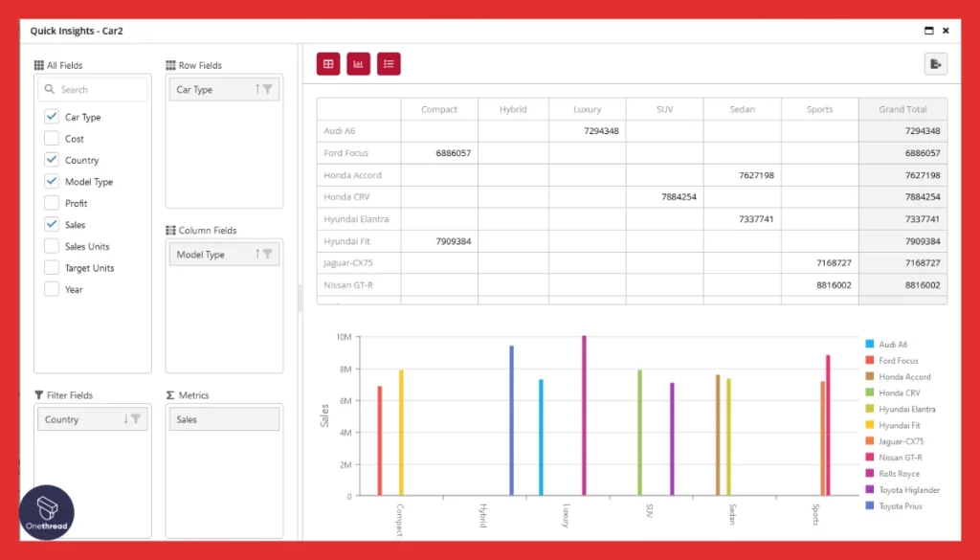Screen dimensions: 980x560
Task: Click the Toyota Prius Hybrid bar
Action: point(511,420)
